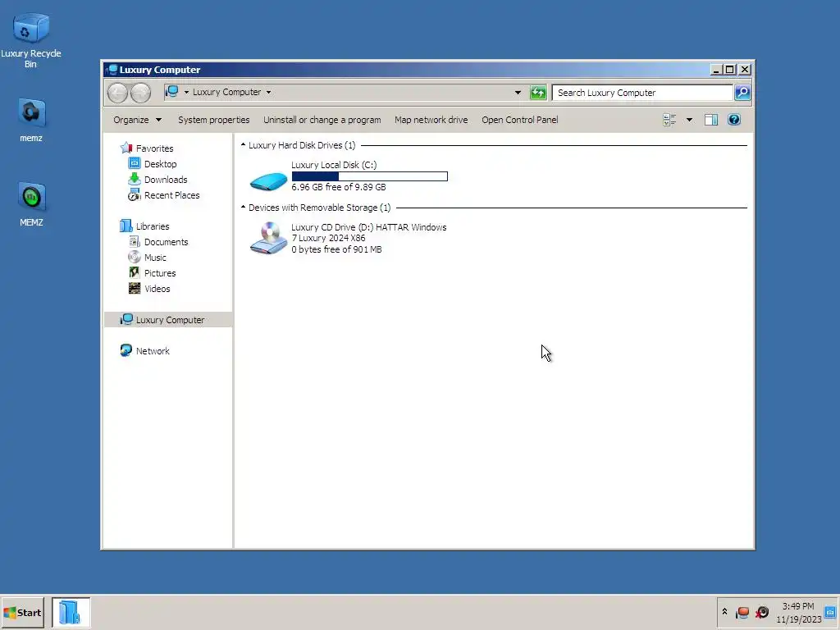The image size is (840, 630).
Task: Open Desktop in Favorites
Action: [160, 164]
